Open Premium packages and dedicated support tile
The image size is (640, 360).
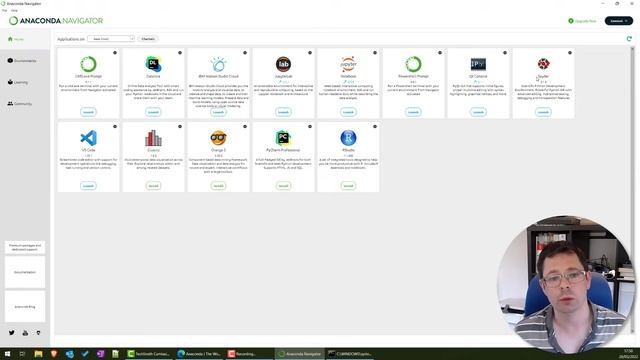25,247
